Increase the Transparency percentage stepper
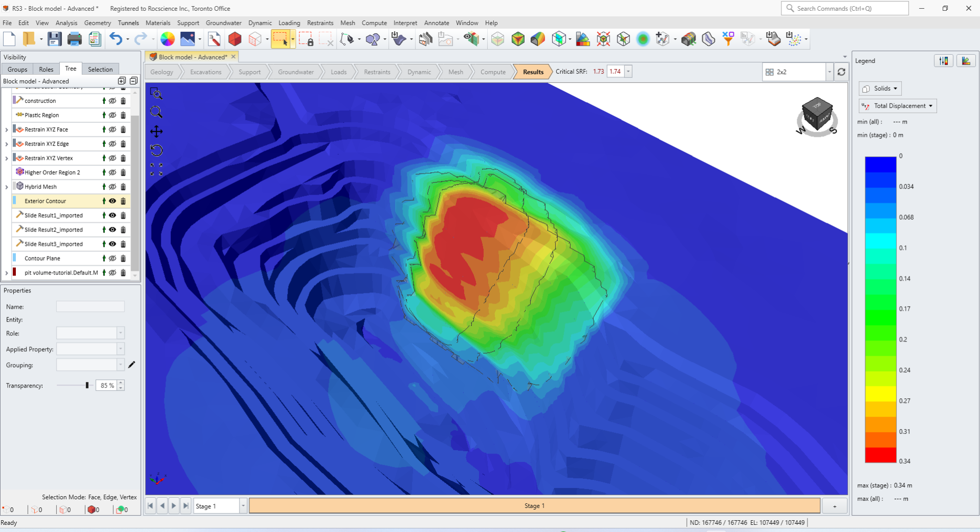Image resolution: width=980 pixels, height=532 pixels. click(121, 382)
